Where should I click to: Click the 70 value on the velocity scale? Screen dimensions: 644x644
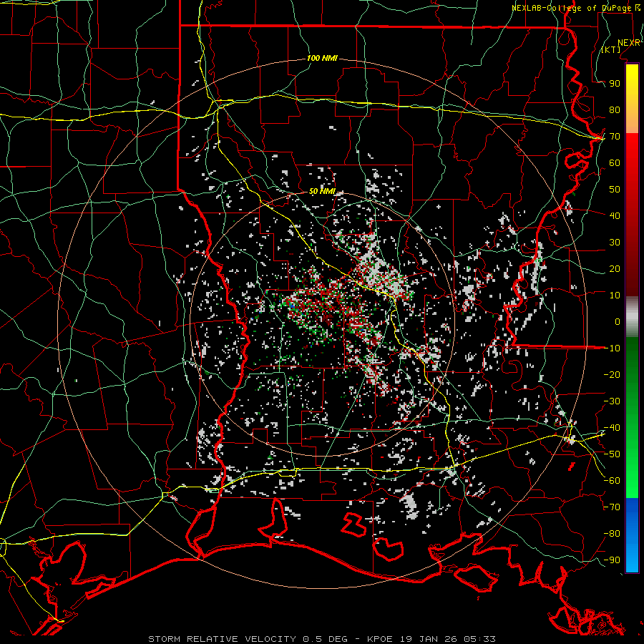point(615,137)
